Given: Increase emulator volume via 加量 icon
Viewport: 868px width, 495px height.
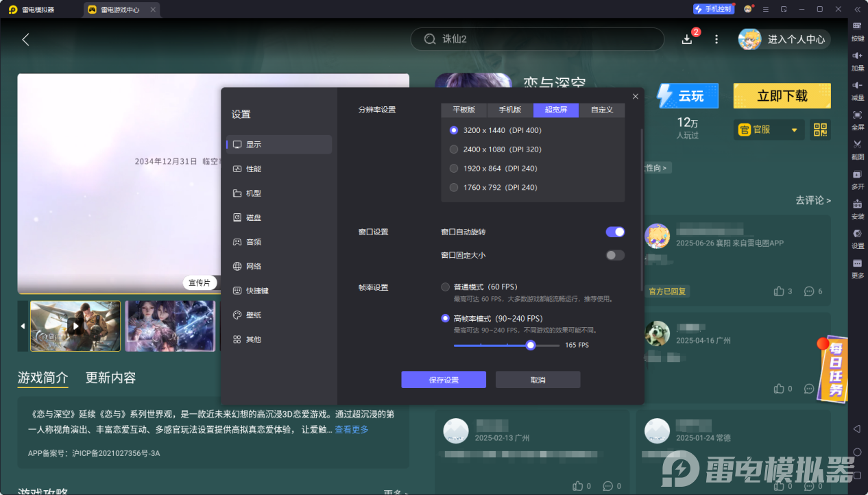Looking at the screenshot, I should (x=857, y=62).
